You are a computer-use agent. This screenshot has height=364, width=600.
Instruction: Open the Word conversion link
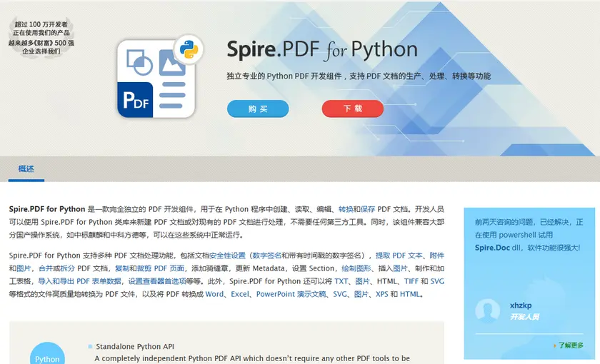(214, 294)
